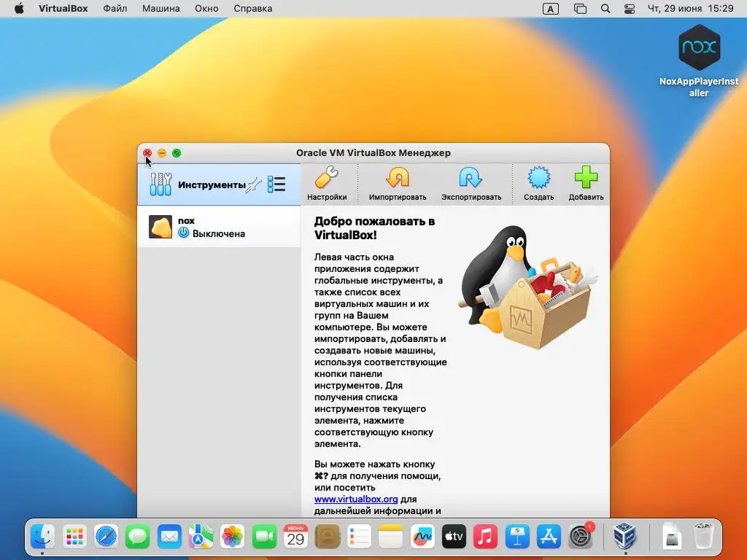
Task: Open Messages from Dock
Action: (x=138, y=537)
